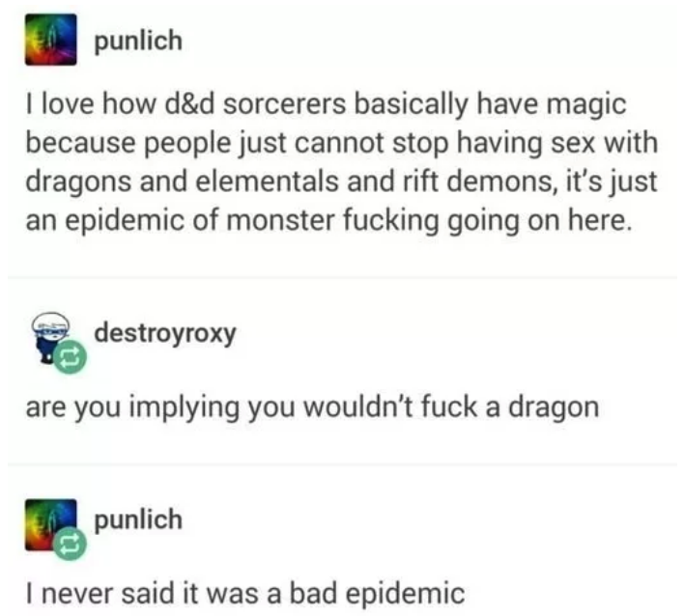Click the divider line above punlich's final reply
Viewport: 684px width, 616px height.
pyautogui.click(x=342, y=464)
